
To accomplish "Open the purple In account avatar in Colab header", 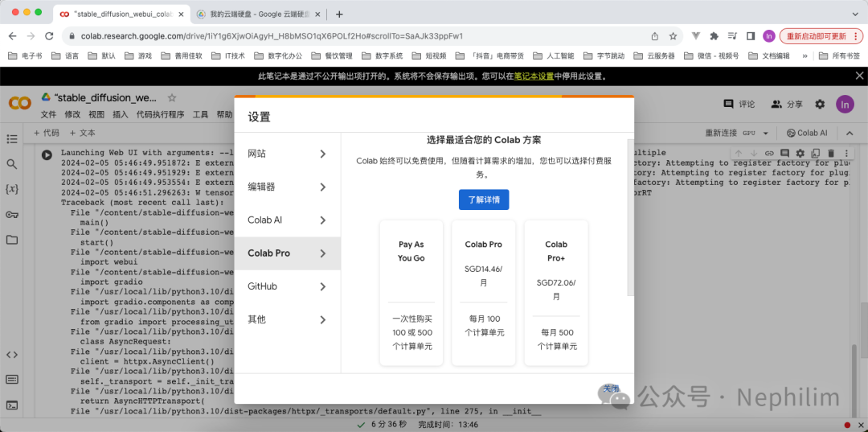I will coord(845,104).
